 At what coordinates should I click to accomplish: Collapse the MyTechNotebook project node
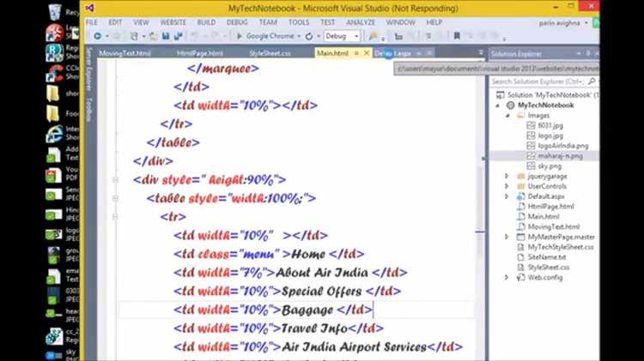497,105
